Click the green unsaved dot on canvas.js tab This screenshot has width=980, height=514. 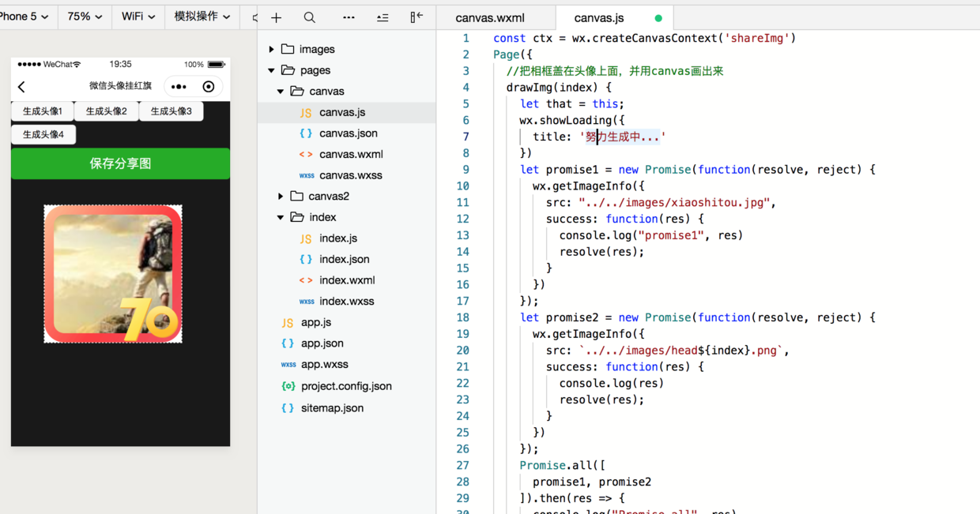click(x=658, y=17)
